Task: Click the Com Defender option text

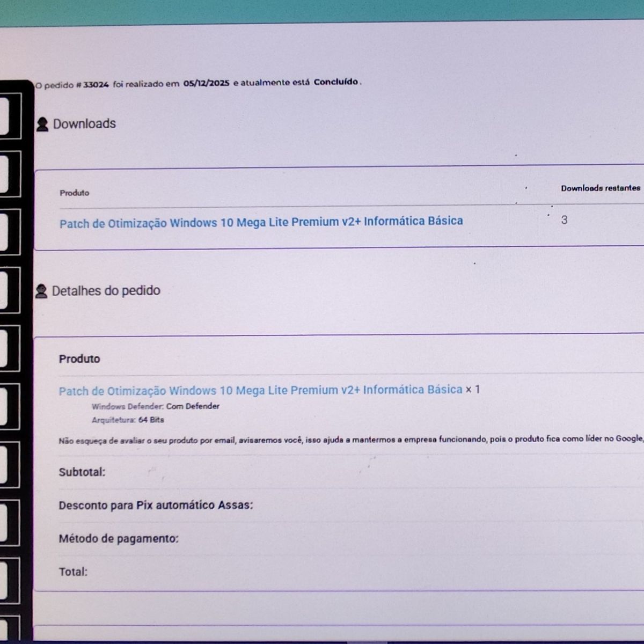Action: coord(193,406)
